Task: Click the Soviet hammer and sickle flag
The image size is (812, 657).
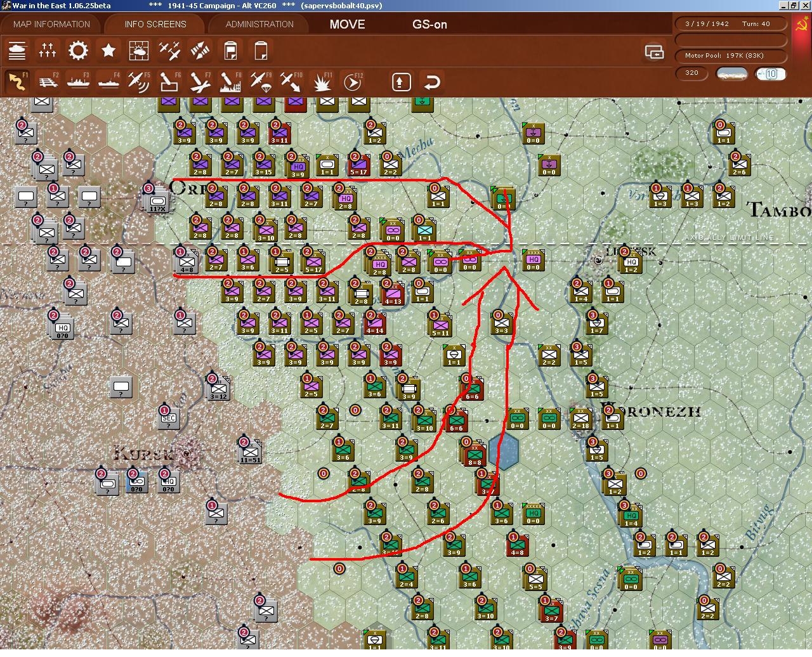Action: point(802,26)
